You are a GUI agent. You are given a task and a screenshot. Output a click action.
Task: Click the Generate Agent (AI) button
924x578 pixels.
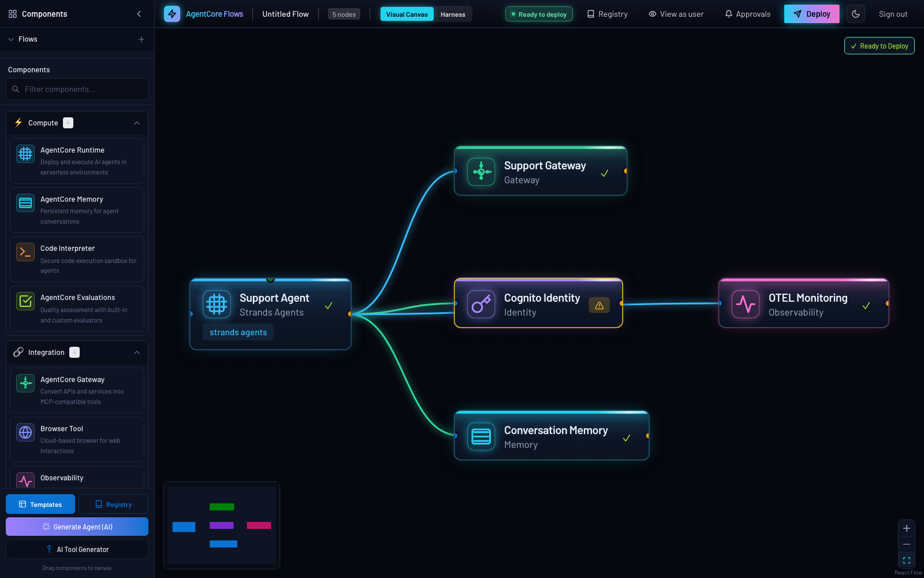[x=77, y=527]
